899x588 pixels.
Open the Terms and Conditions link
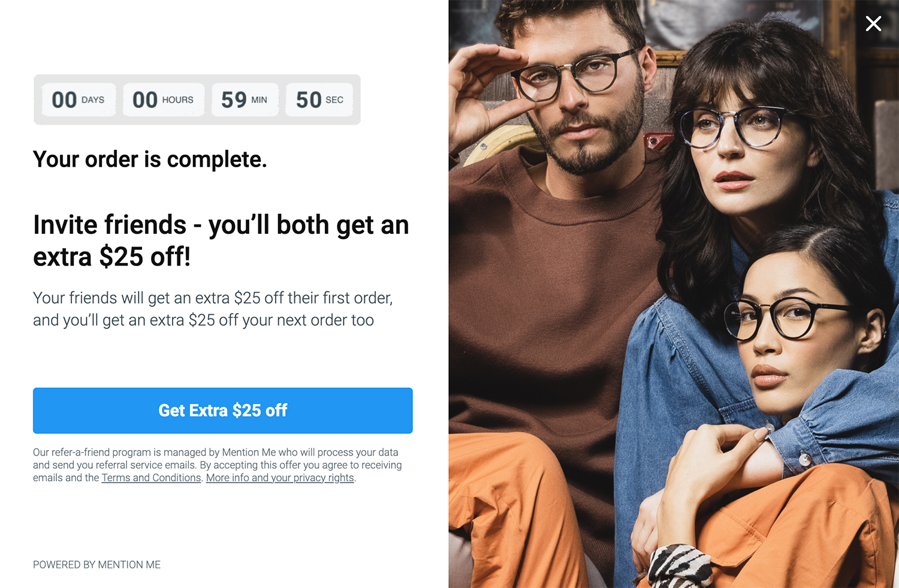[x=151, y=478]
